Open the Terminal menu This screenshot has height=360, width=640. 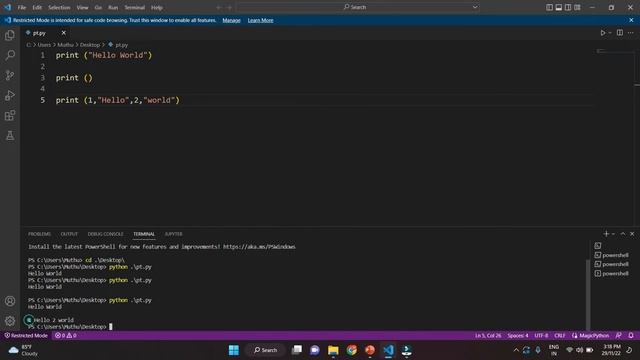point(135,7)
